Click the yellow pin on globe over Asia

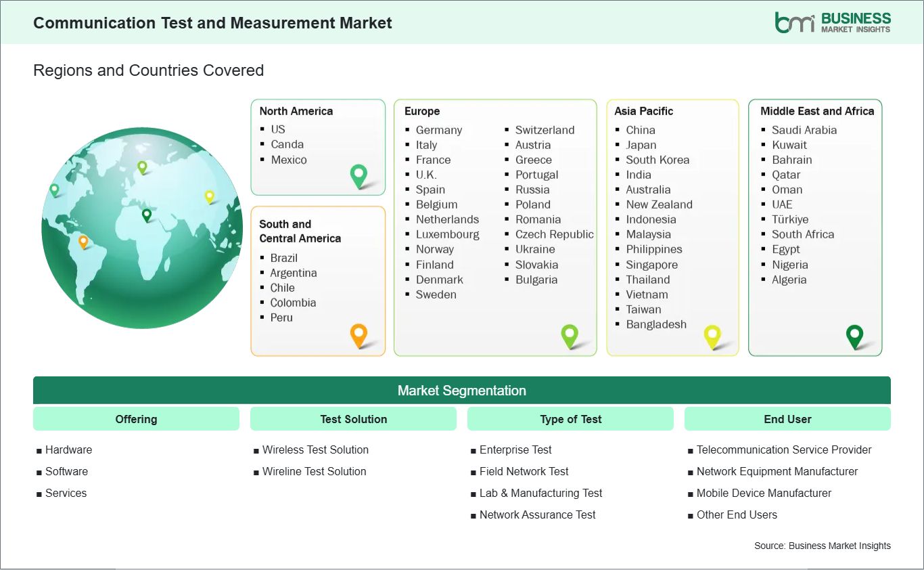tap(209, 196)
